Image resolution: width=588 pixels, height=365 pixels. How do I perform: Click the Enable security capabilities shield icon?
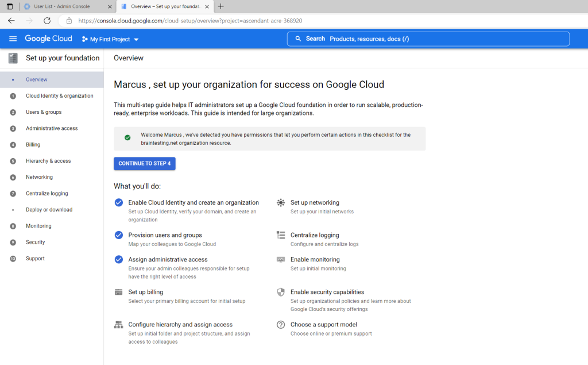(x=280, y=292)
